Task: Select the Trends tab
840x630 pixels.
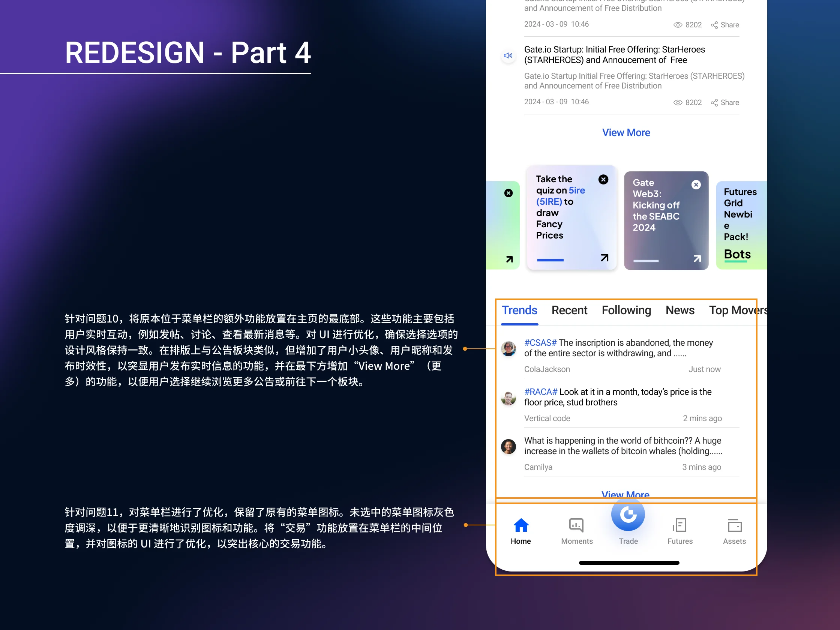Action: pyautogui.click(x=519, y=310)
